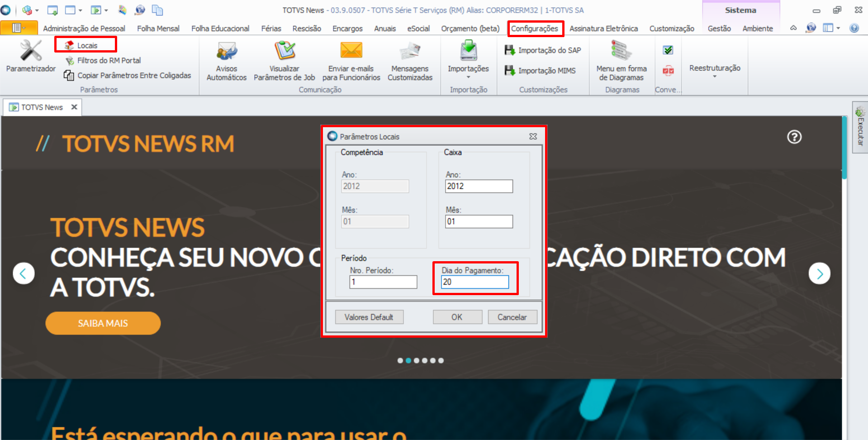Screen dimensions: 868x440
Task: Go to next news slide arrow
Action: pyautogui.click(x=820, y=273)
